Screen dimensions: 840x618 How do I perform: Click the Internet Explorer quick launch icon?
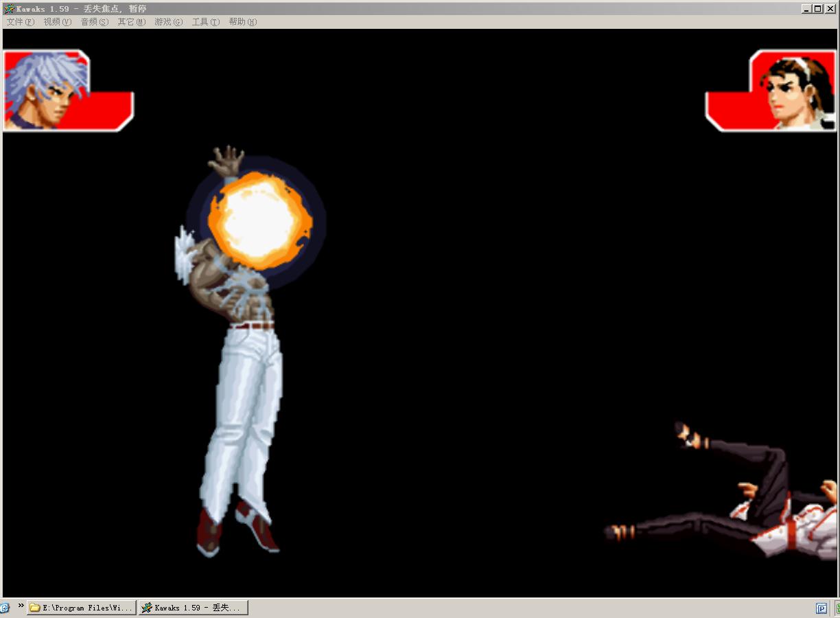(4, 608)
